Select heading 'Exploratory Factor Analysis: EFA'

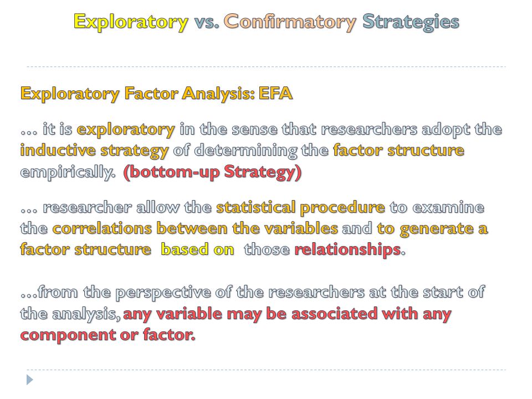[x=156, y=94]
